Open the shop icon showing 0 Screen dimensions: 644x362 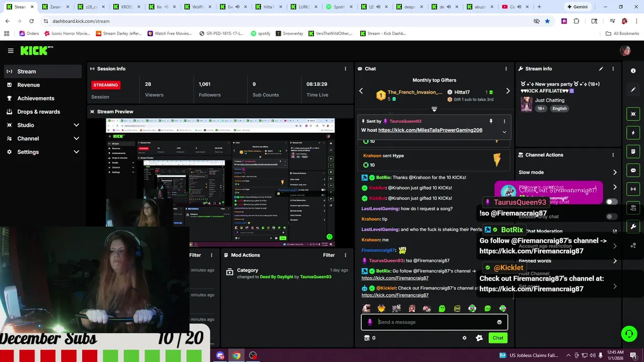(370, 338)
